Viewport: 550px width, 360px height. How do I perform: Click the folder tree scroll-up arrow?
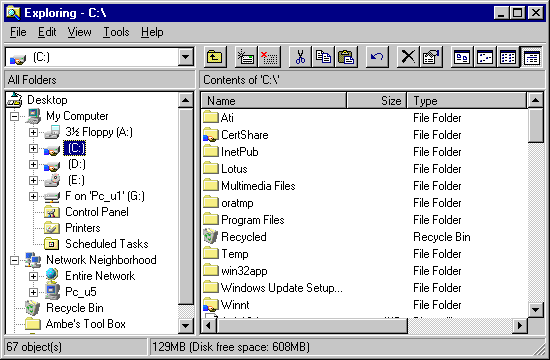tap(186, 101)
